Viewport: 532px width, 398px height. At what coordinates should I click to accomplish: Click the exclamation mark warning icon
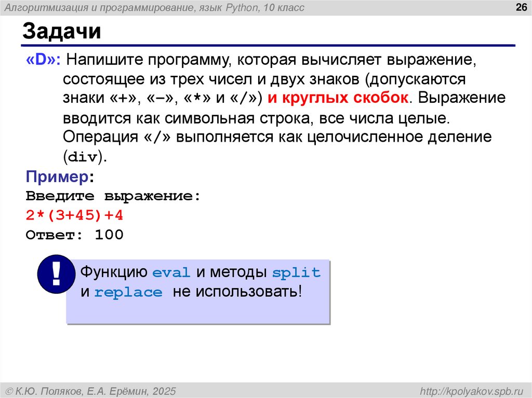pyautogui.click(x=56, y=274)
